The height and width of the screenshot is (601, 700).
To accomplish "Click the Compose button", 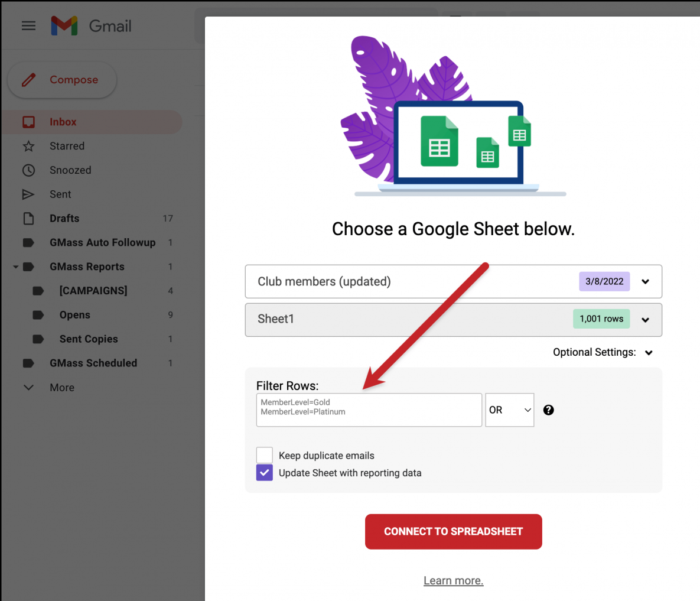I will coord(62,80).
